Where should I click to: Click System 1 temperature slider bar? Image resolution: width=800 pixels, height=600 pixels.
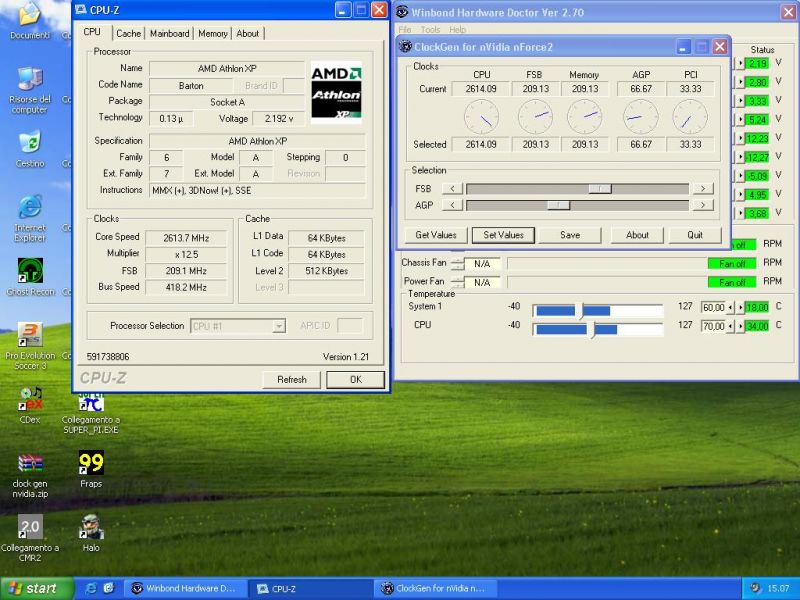point(597,310)
